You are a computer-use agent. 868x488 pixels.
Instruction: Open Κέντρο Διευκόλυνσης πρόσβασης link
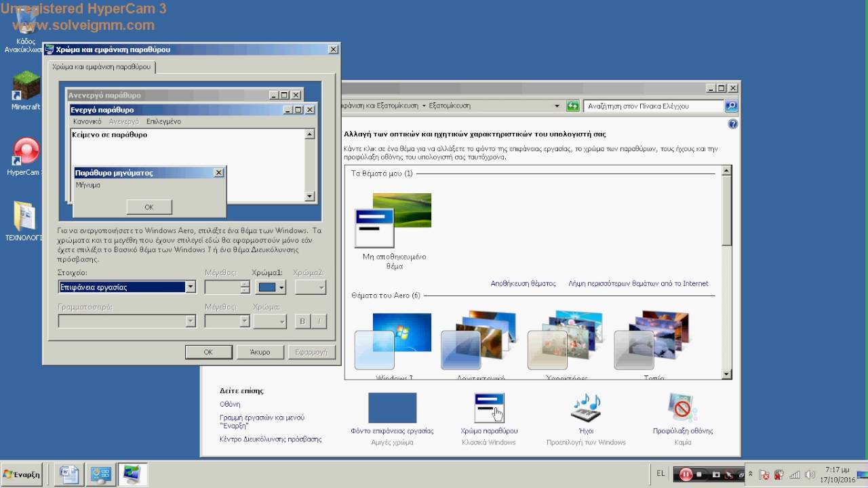[x=271, y=439]
